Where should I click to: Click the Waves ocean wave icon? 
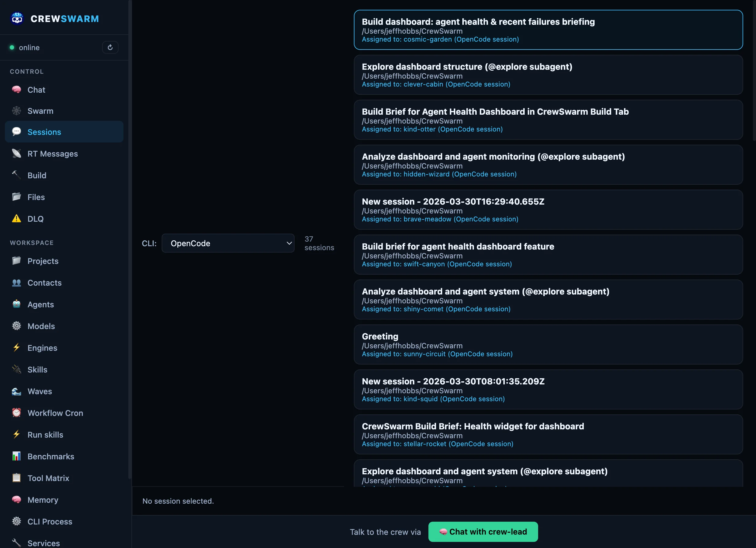click(x=16, y=391)
